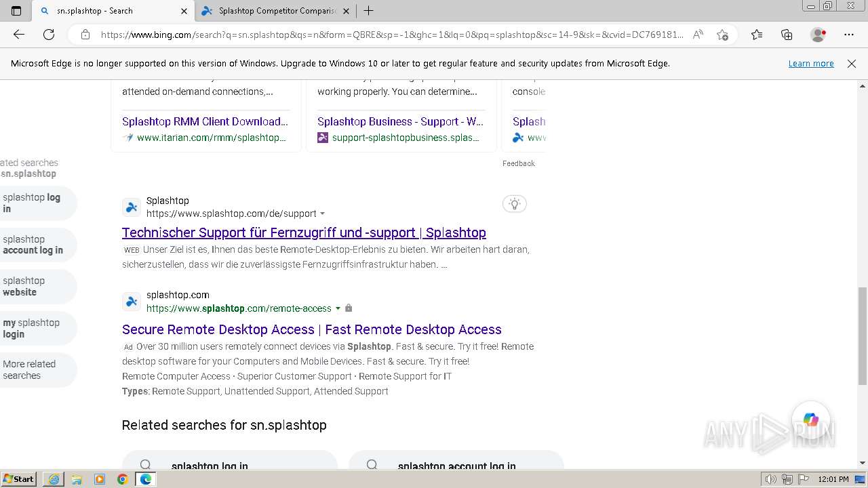Screen dimensions: 868x488
Task: Select related search splashtop account log in
Action: (x=37, y=245)
